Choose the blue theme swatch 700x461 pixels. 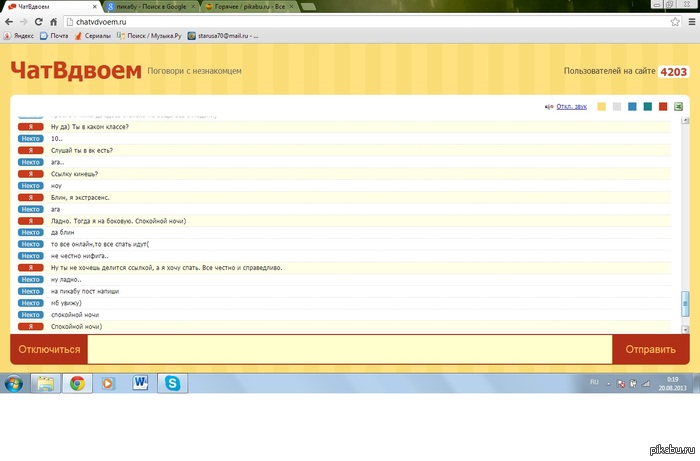tap(632, 107)
